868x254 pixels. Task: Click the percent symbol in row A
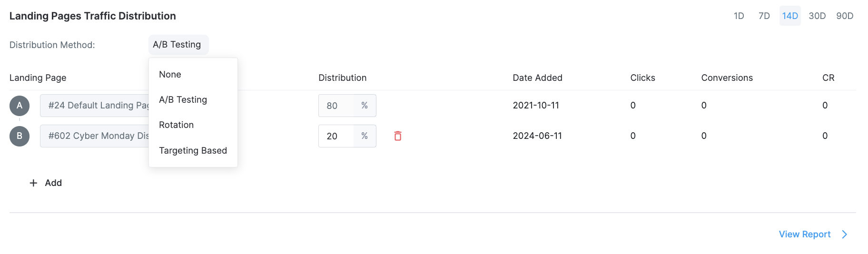point(365,106)
